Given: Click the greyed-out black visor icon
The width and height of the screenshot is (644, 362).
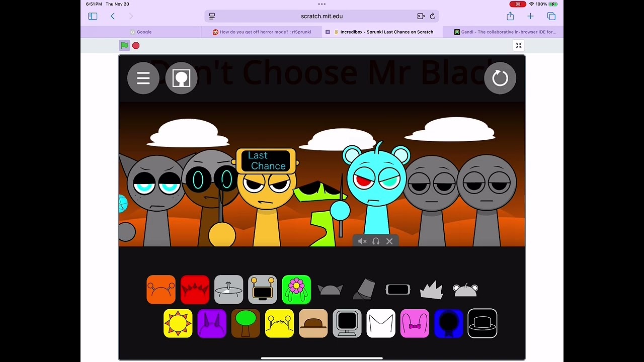Looking at the screenshot, I should (x=397, y=290).
